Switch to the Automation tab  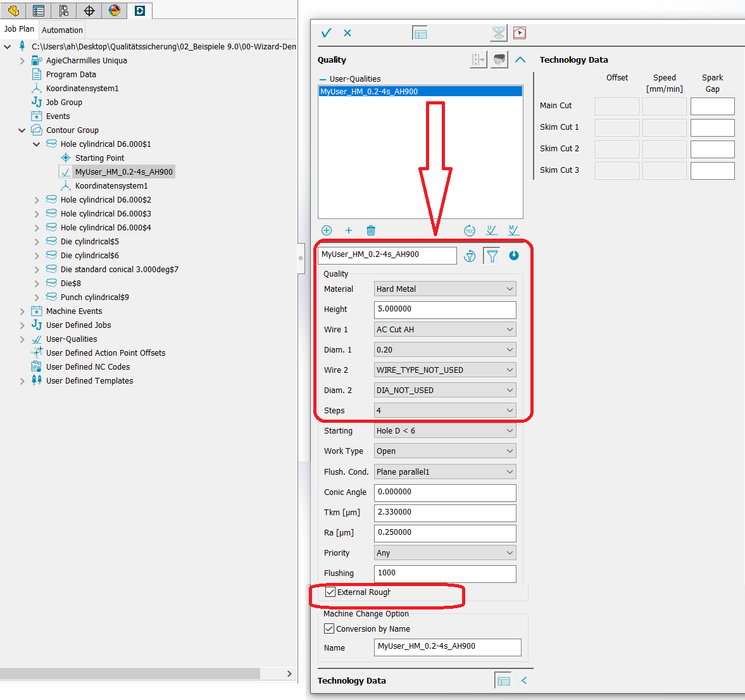[x=62, y=30]
